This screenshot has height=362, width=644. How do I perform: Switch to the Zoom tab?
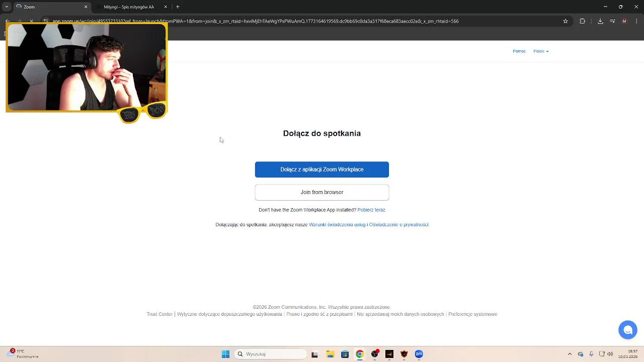pyautogui.click(x=51, y=7)
